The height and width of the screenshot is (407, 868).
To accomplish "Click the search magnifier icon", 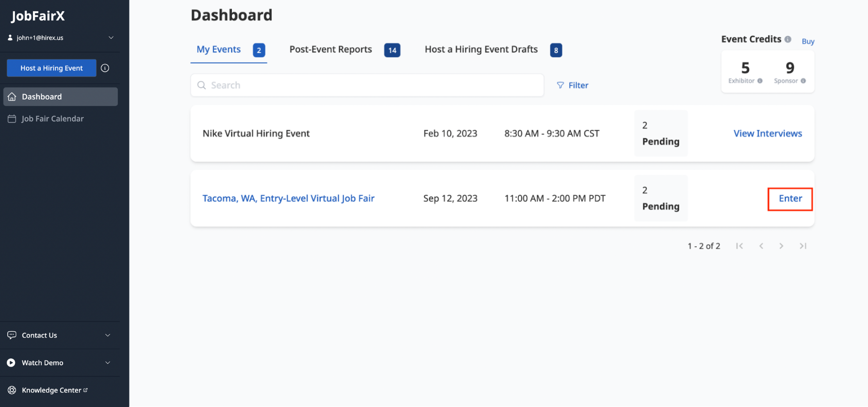I will click(201, 85).
